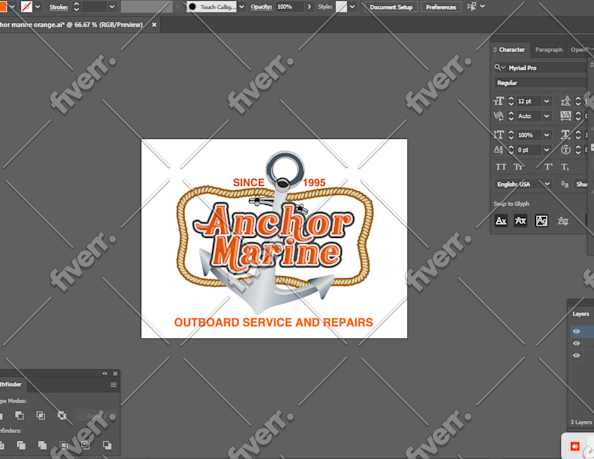Click the font size icon
The width and height of the screenshot is (594, 459).
point(499,101)
